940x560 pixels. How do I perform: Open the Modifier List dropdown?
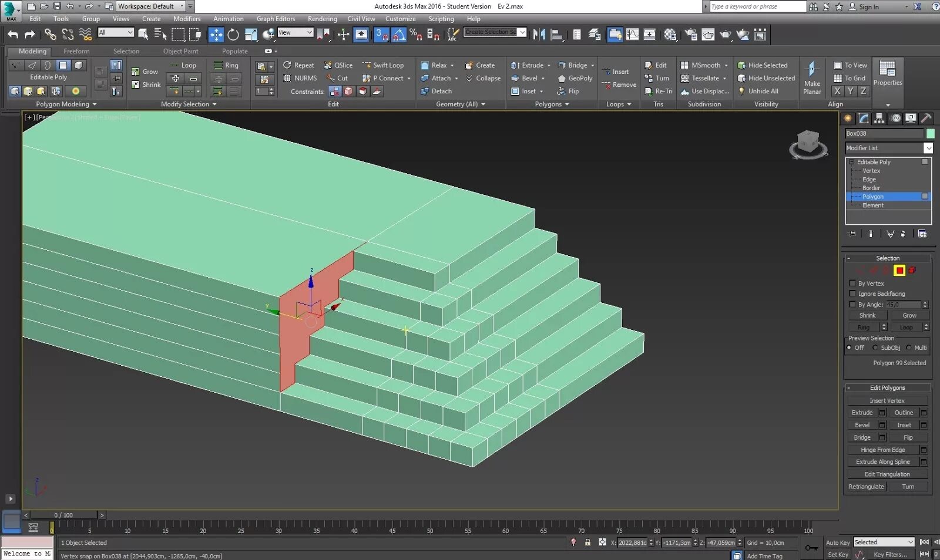pos(889,148)
